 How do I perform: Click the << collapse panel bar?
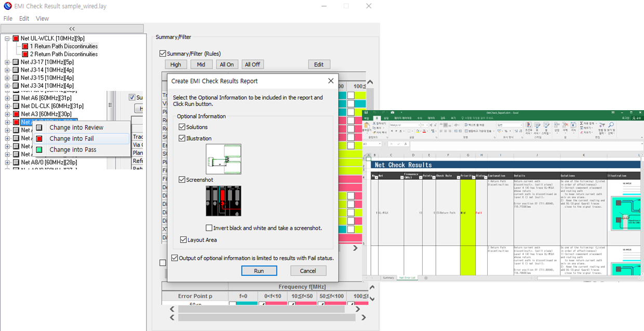72,29
